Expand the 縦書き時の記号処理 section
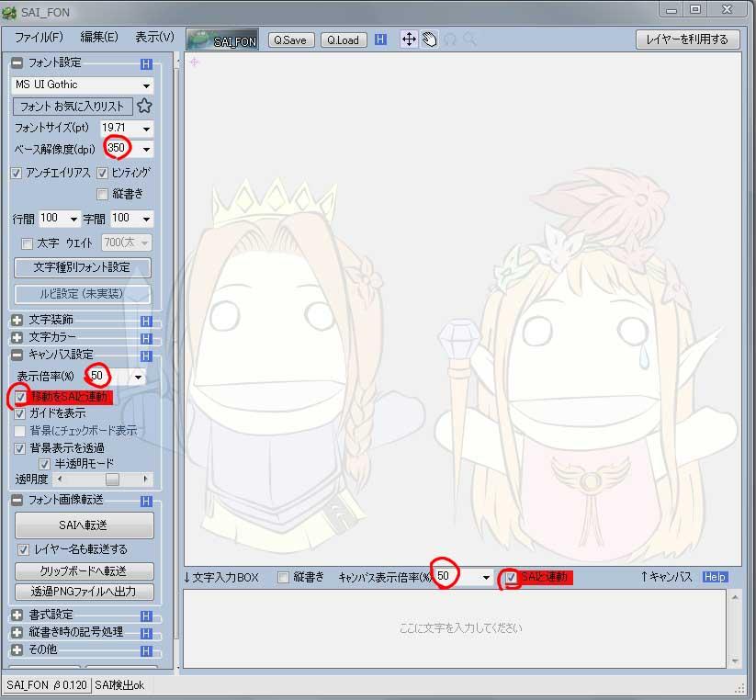Image resolution: width=756 pixels, height=700 pixels. (x=17, y=633)
